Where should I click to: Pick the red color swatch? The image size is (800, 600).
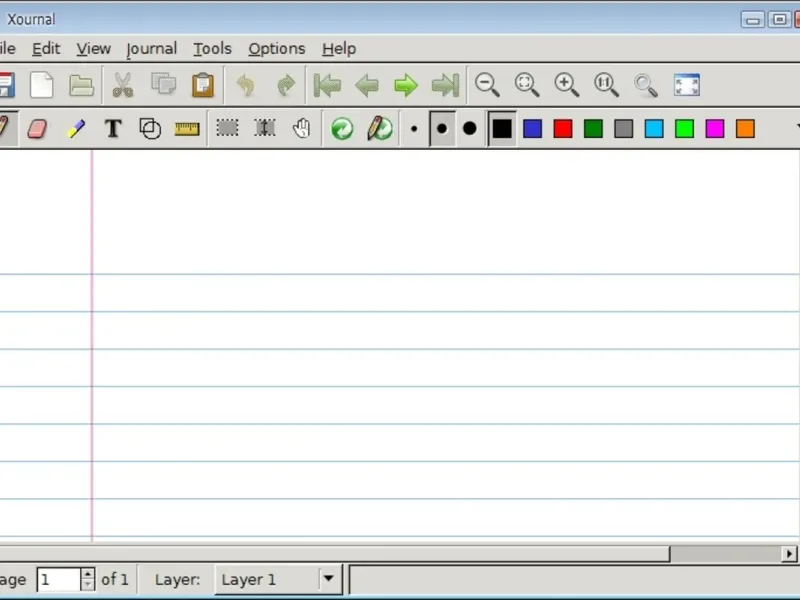coord(563,129)
